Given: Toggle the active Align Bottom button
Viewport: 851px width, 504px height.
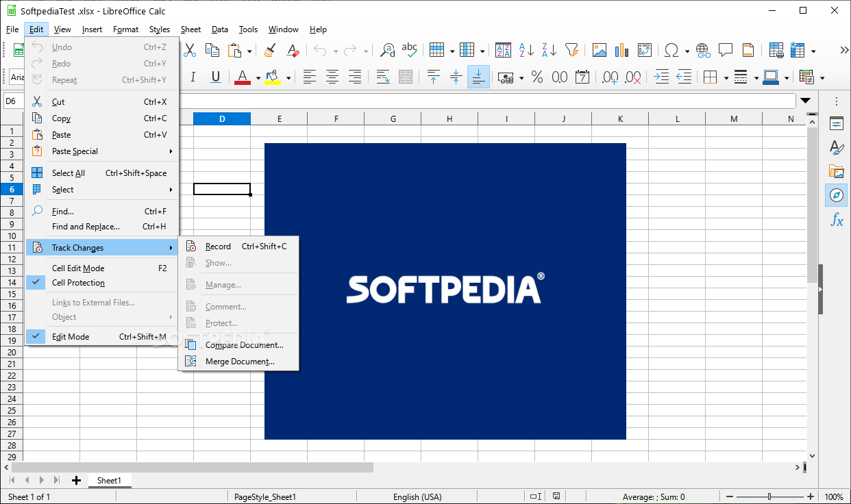Looking at the screenshot, I should (478, 77).
